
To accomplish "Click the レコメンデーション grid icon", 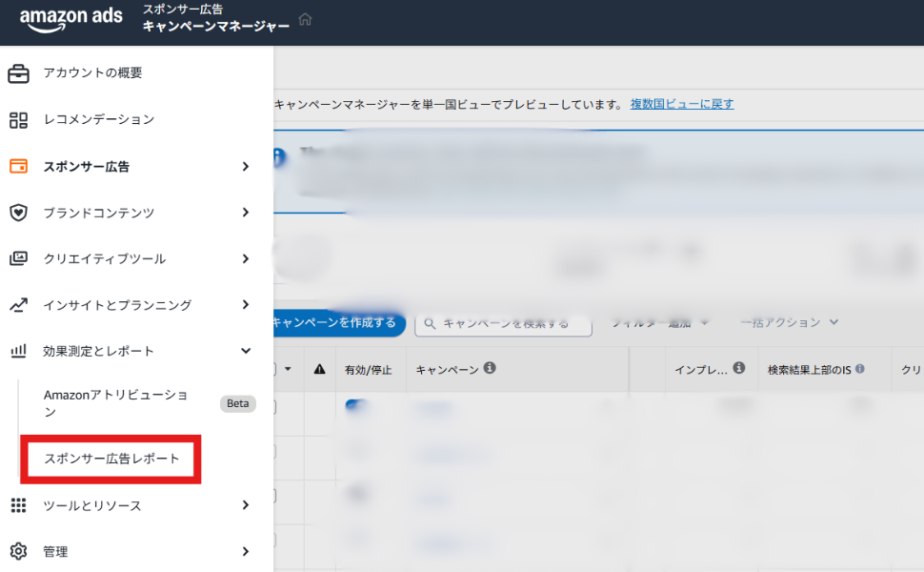I will (x=18, y=120).
